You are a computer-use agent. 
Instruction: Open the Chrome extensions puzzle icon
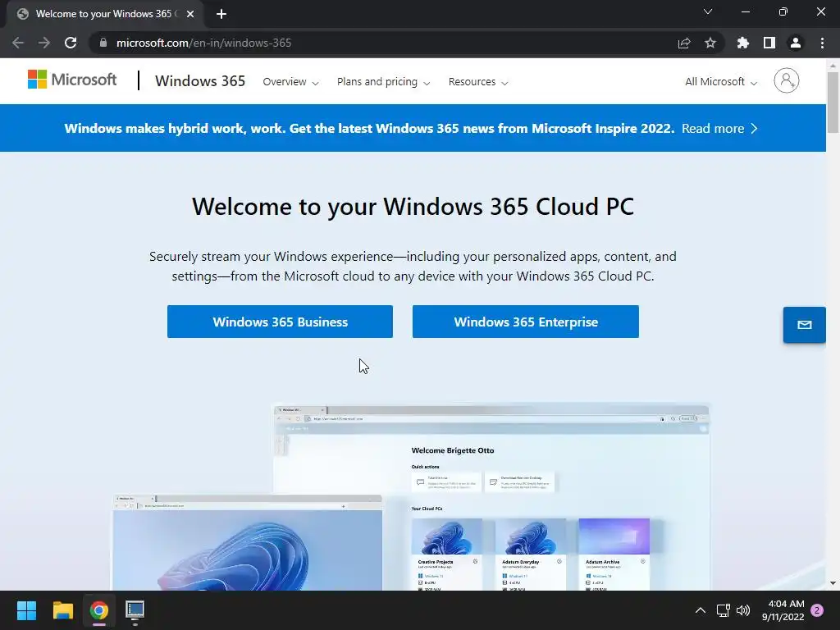pyautogui.click(x=743, y=43)
